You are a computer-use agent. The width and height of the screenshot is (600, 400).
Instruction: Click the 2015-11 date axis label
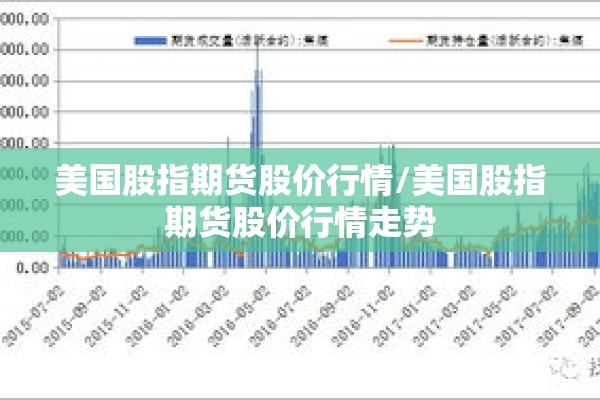click(x=116, y=317)
